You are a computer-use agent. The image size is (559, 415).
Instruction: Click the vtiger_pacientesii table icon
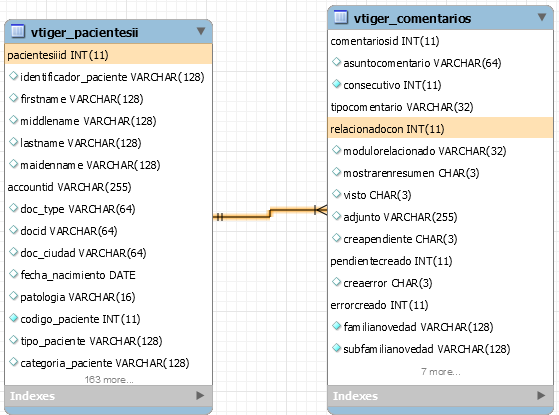[17, 31]
